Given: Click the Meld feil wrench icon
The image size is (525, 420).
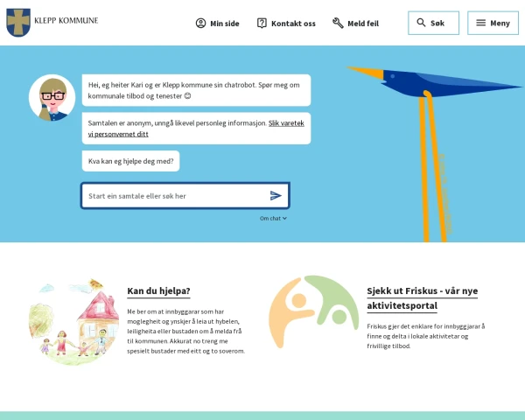Looking at the screenshot, I should 338,23.
